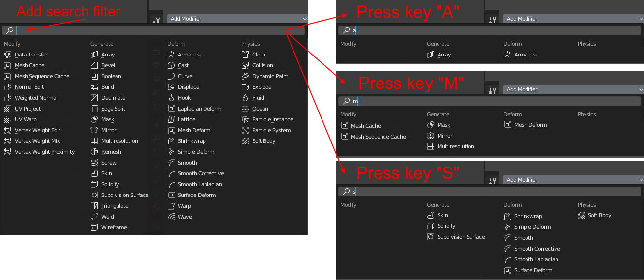Click the Decimate modifier icon
Viewport: 644px width, 280px height.
pos(95,98)
